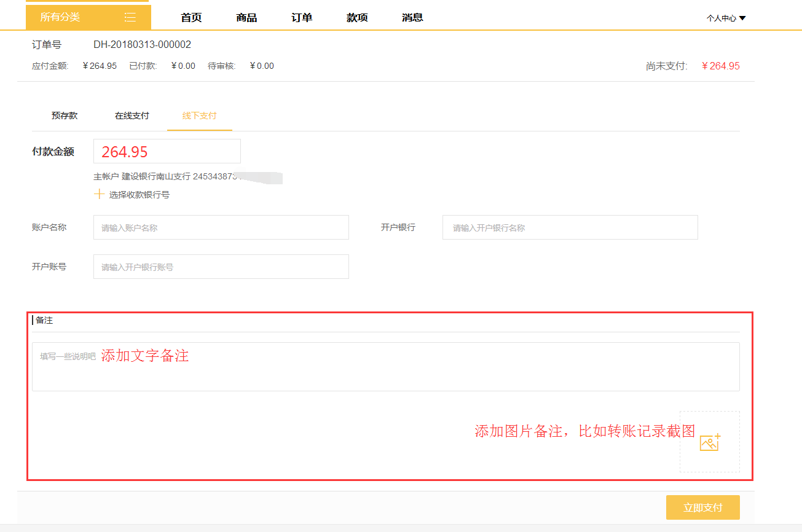Screen dimensions: 802x532
Task: Click the 主帐户 建设银行南山支行 account line
Action: pos(188,176)
